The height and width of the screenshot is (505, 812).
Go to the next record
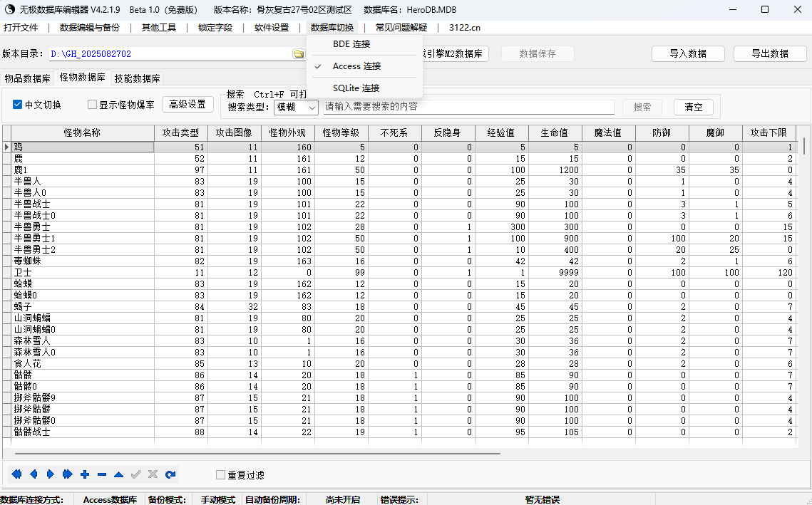coord(50,474)
